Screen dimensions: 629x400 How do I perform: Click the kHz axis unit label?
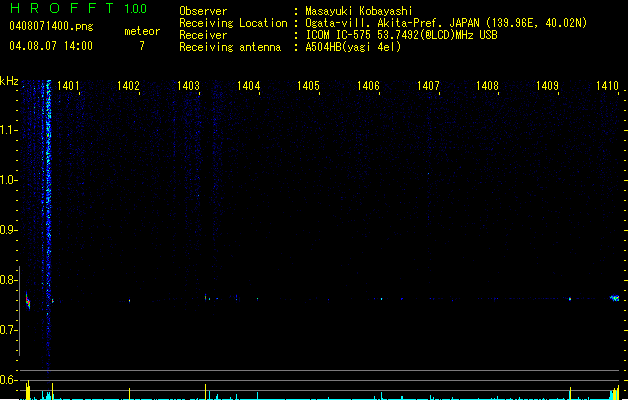tap(9, 81)
